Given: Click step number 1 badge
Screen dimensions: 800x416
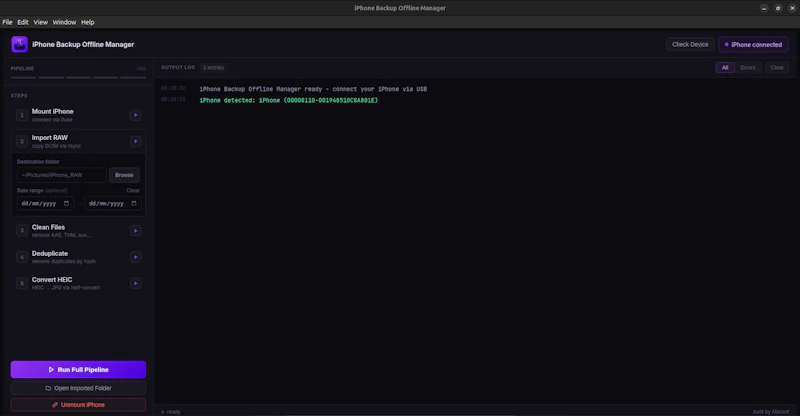Looking at the screenshot, I should click(22, 115).
